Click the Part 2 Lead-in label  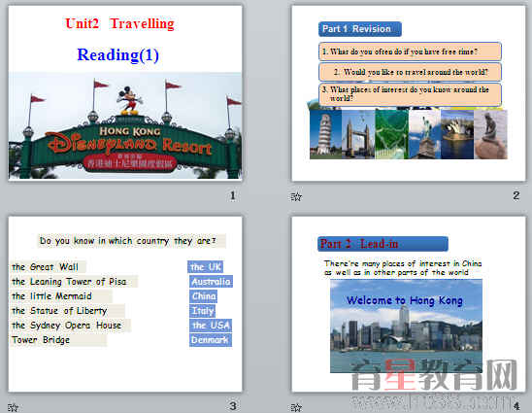click(382, 244)
